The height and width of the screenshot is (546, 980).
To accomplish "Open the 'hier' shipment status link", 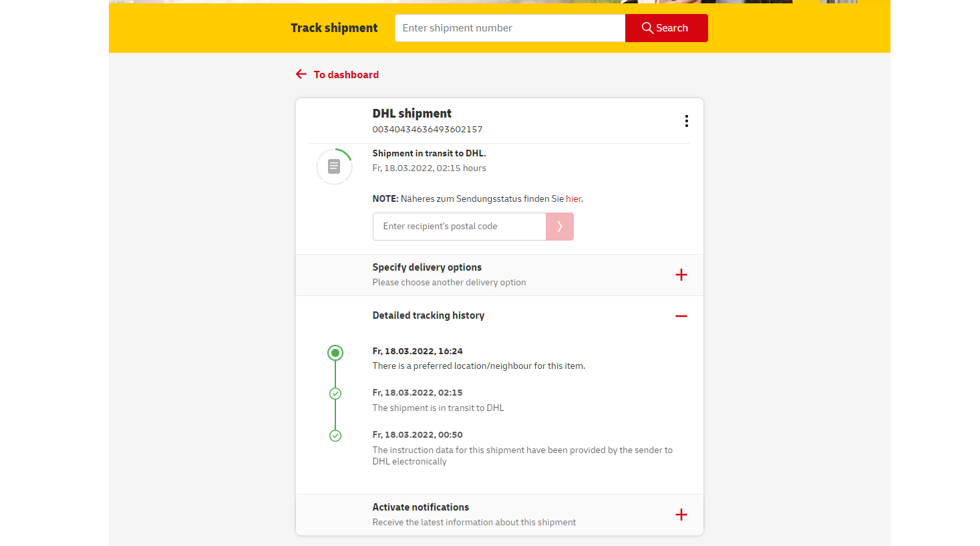I will (x=573, y=199).
